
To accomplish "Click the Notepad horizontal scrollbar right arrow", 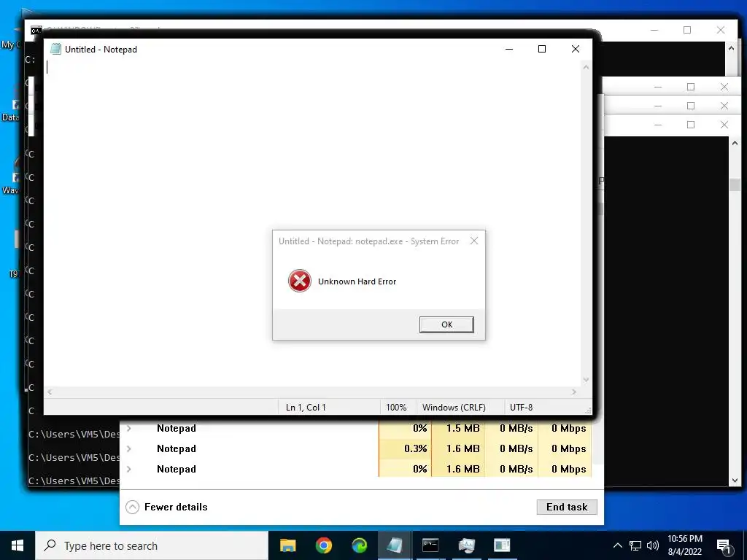I will [x=574, y=392].
